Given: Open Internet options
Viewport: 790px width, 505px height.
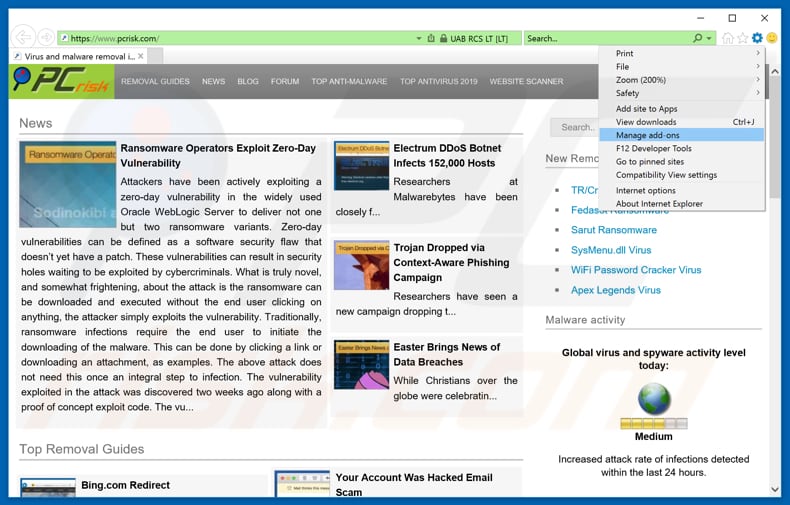Looking at the screenshot, I should point(682,190).
